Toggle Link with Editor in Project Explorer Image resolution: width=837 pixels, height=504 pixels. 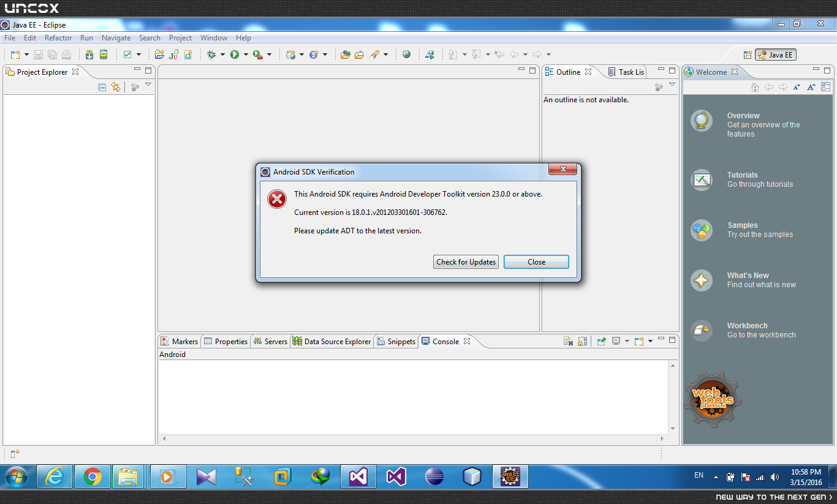(x=116, y=88)
